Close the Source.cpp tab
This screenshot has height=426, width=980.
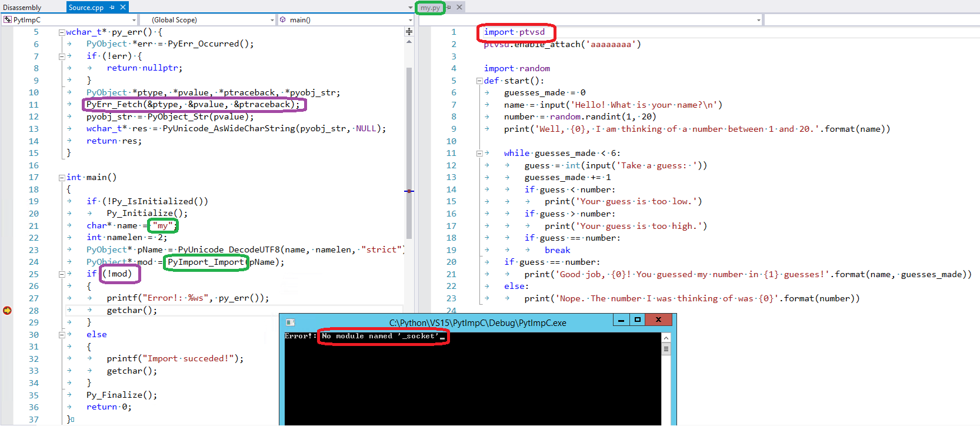coord(123,7)
